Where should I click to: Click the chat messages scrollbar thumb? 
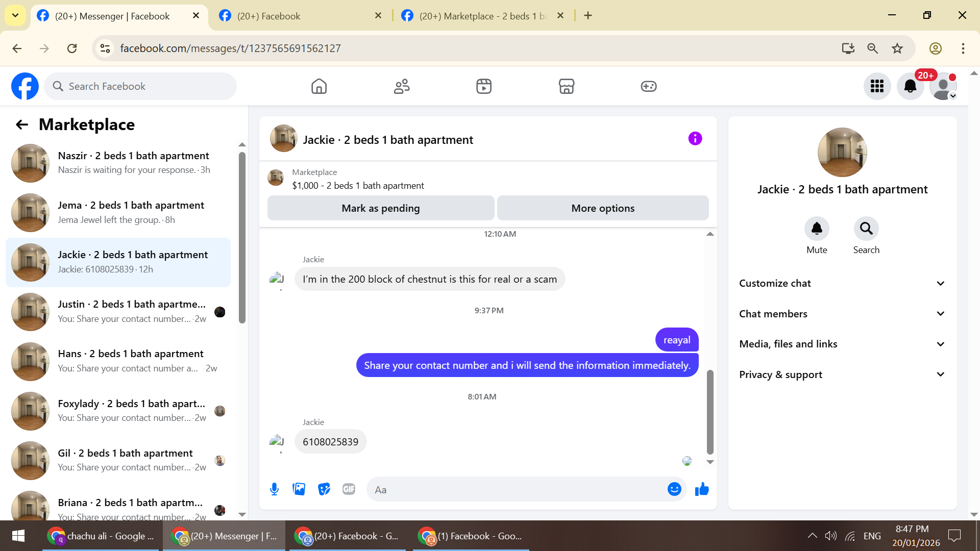(710, 412)
